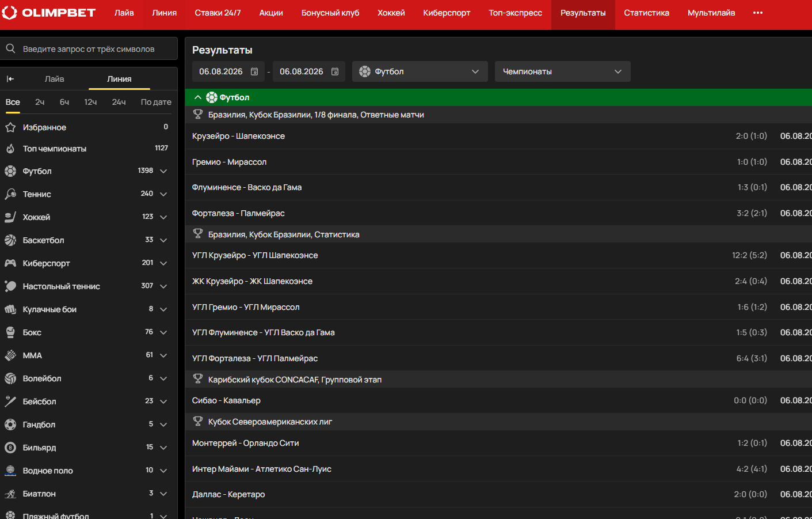Screen dimensions: 812x519
Task: Expand the Хоккей sidebar category chevron
Action: pyautogui.click(x=163, y=217)
